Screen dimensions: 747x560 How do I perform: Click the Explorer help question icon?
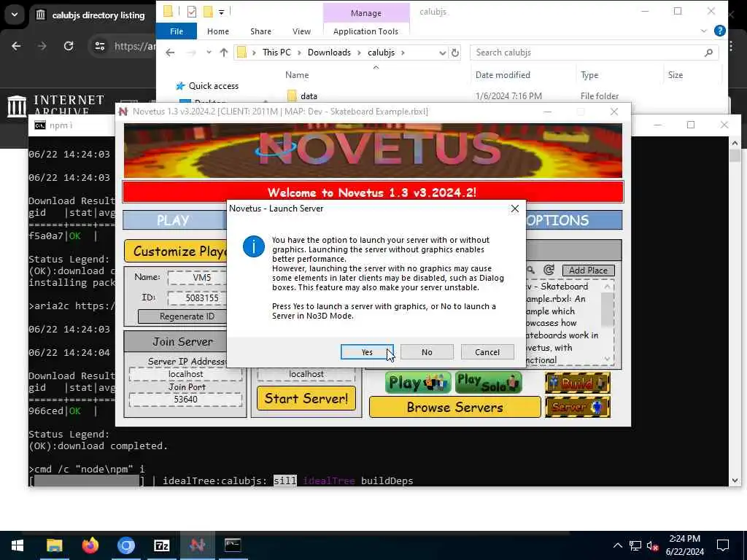[720, 31]
